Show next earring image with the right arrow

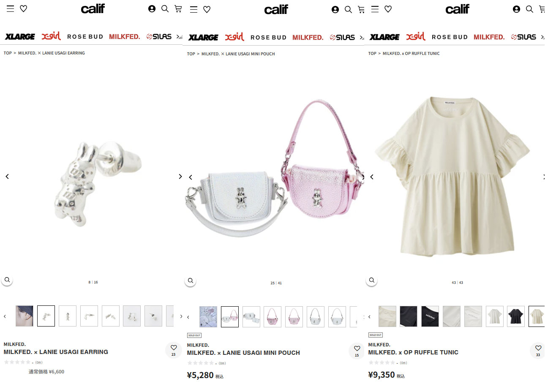tap(180, 176)
